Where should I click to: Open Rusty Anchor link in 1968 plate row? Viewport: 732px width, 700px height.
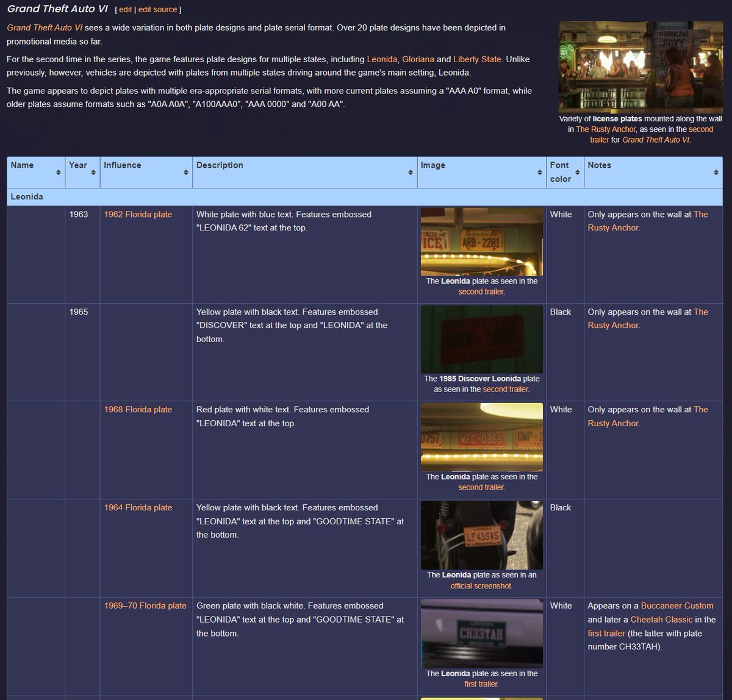[647, 416]
